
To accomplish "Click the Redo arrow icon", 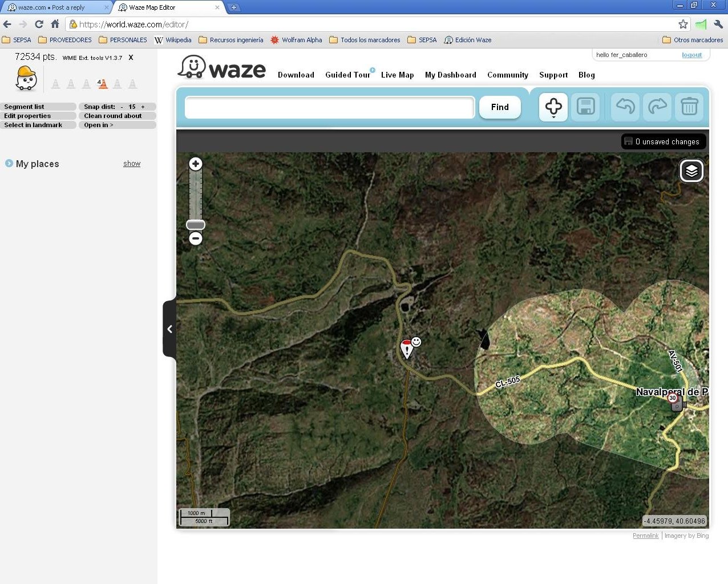I will coord(657,107).
